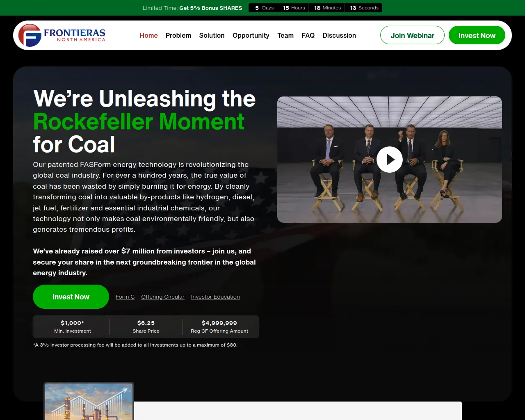Screen dimensions: 525x420
Task: Open the Home nav item
Action: (x=148, y=35)
